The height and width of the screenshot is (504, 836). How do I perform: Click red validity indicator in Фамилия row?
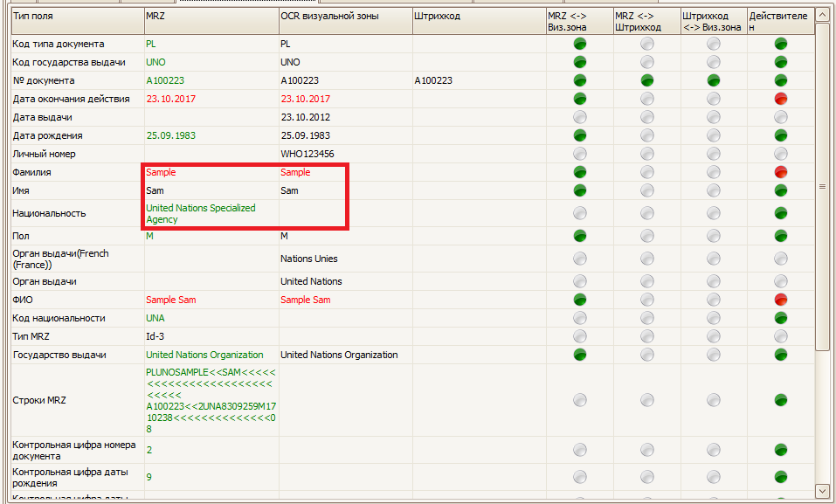click(781, 172)
